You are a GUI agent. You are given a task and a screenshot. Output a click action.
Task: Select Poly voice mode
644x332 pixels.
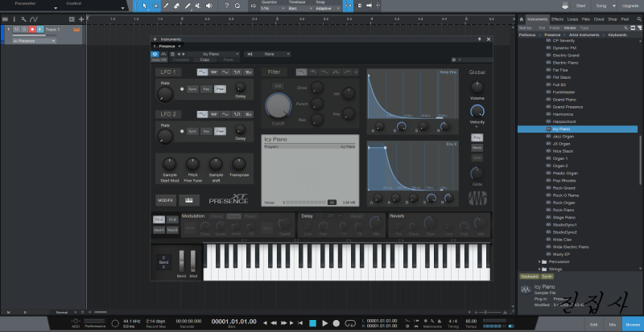[x=477, y=137]
